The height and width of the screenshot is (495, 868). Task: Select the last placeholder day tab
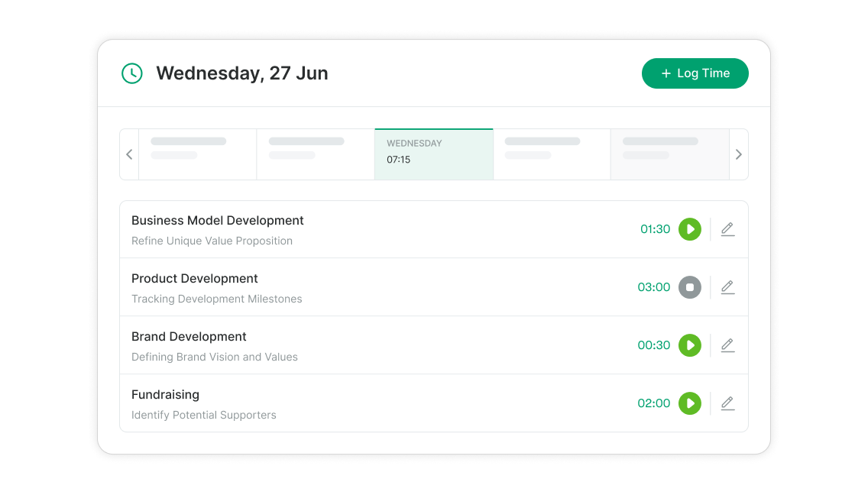tap(670, 154)
